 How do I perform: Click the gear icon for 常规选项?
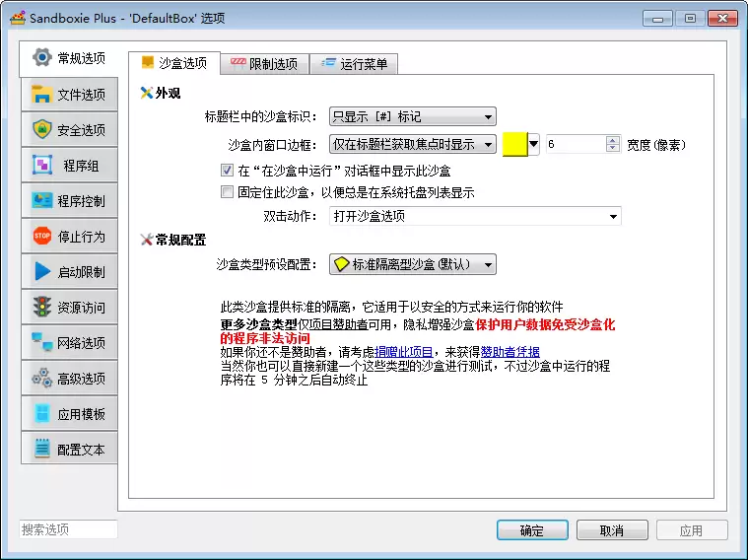coord(42,58)
